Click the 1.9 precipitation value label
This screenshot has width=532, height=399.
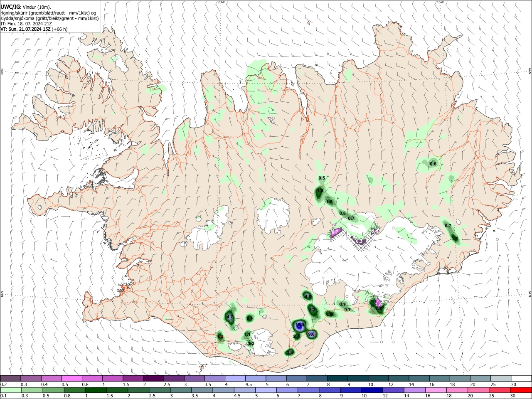pos(330,314)
